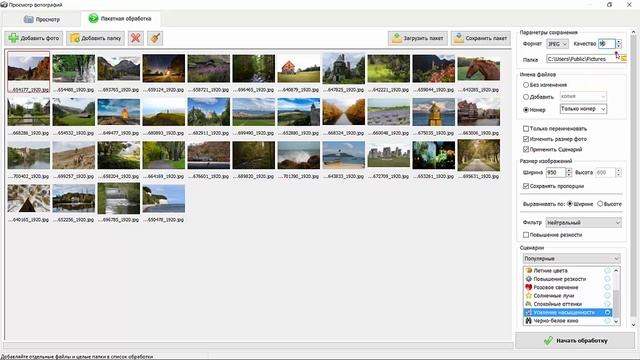Click the settings panel scroll down arrow
640x360 pixels.
click(x=633, y=325)
